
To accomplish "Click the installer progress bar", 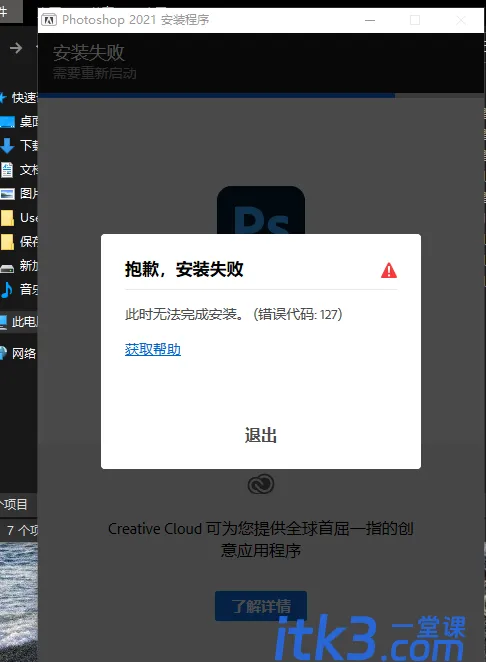I will tap(261, 95).
